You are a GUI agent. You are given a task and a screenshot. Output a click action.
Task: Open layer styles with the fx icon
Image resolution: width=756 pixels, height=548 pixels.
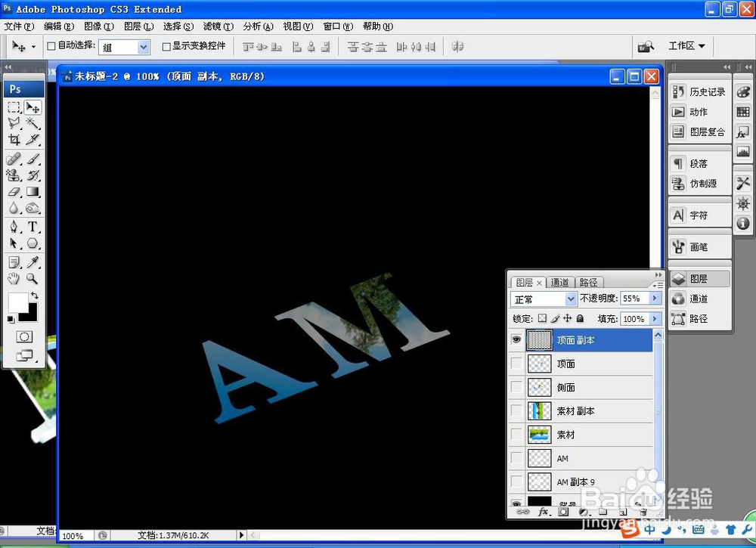[544, 511]
